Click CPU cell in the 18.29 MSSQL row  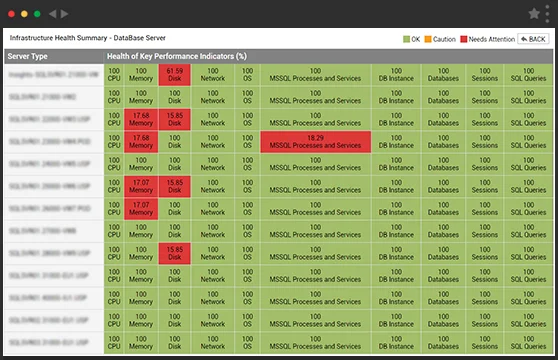tap(114, 142)
